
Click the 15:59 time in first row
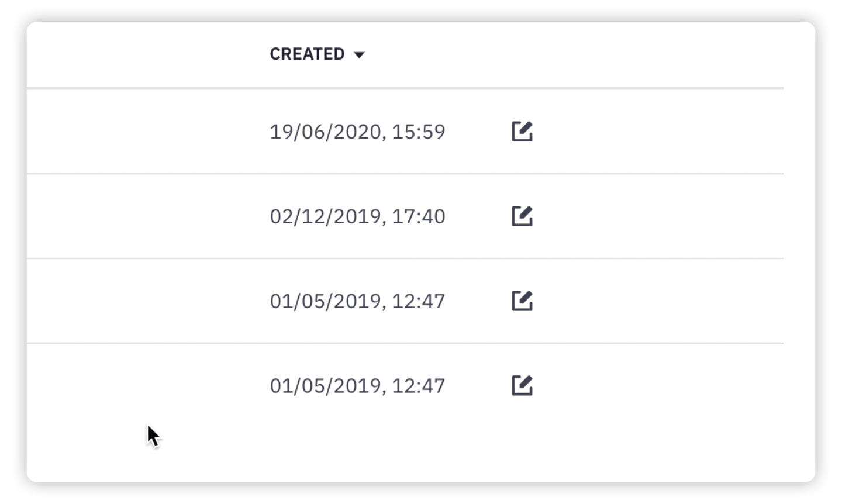click(x=419, y=132)
